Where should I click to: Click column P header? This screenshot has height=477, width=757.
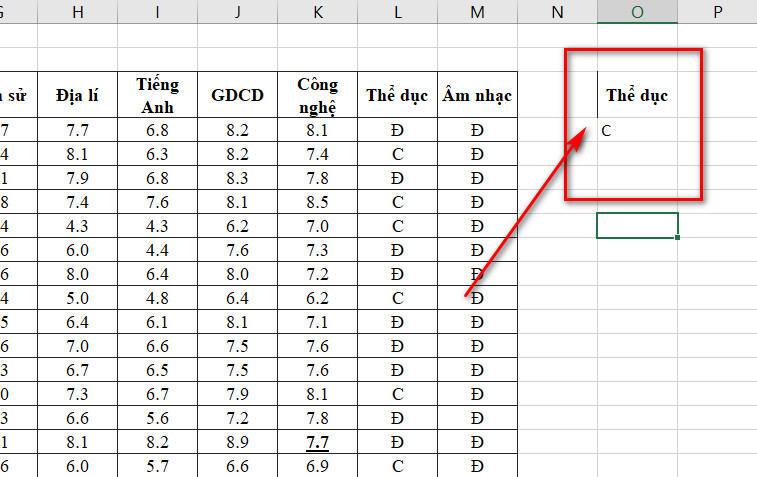[x=717, y=11]
